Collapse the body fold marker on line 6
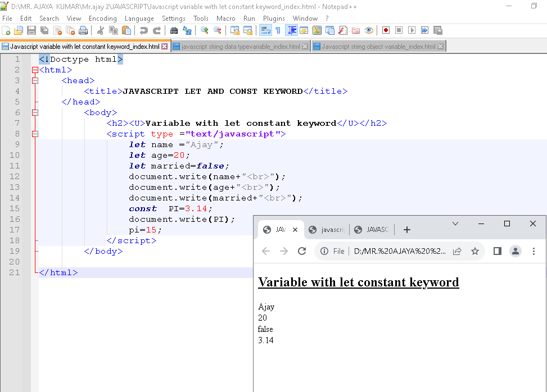547x392 pixels. [35, 112]
